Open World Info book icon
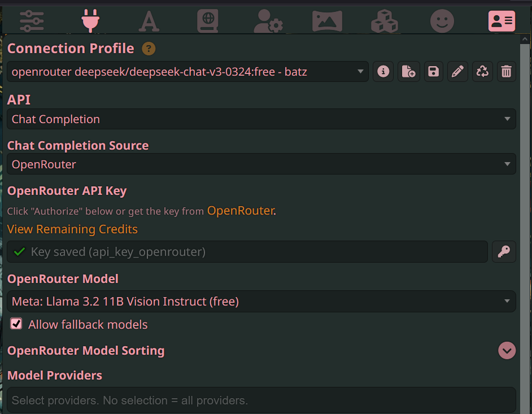 click(x=208, y=21)
